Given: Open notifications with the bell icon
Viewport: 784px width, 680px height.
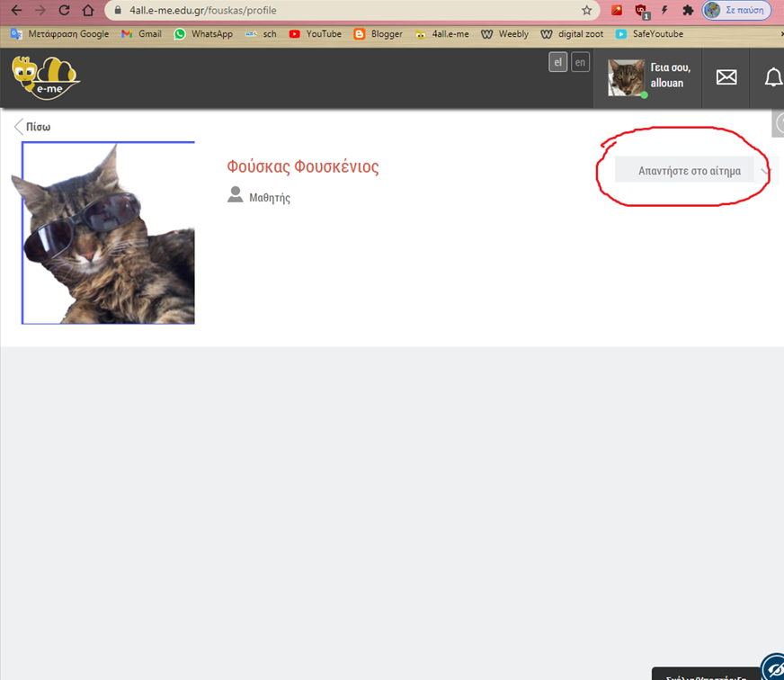Looking at the screenshot, I should click(773, 77).
